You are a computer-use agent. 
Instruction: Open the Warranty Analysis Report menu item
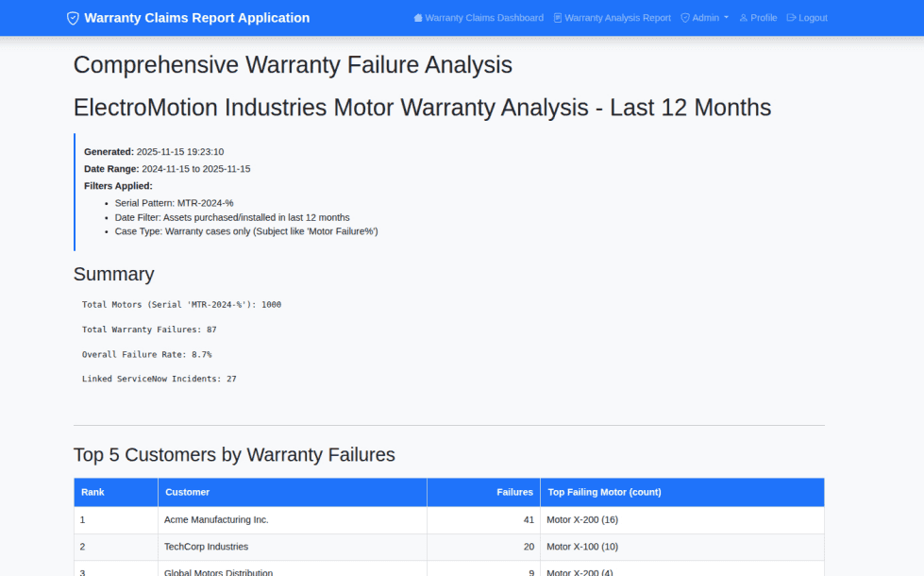coord(618,17)
